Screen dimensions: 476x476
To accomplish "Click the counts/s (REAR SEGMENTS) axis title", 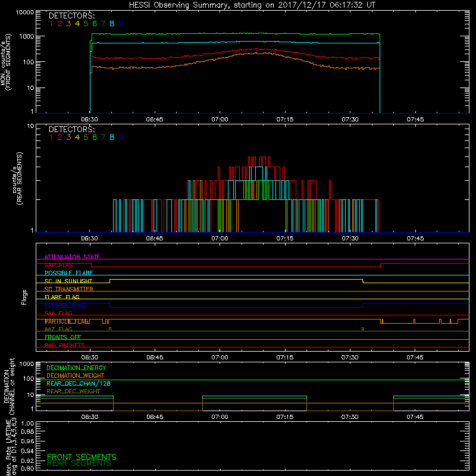I will click(17, 178).
